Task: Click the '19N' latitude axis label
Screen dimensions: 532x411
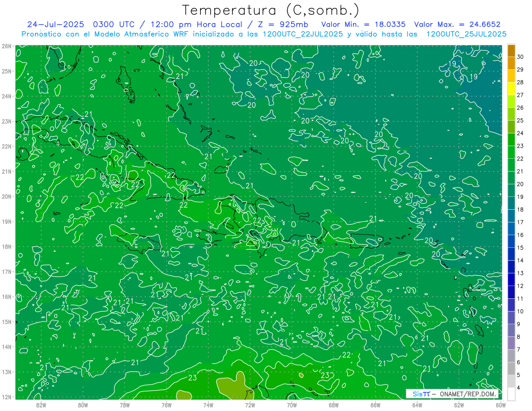Action: [x=7, y=221]
